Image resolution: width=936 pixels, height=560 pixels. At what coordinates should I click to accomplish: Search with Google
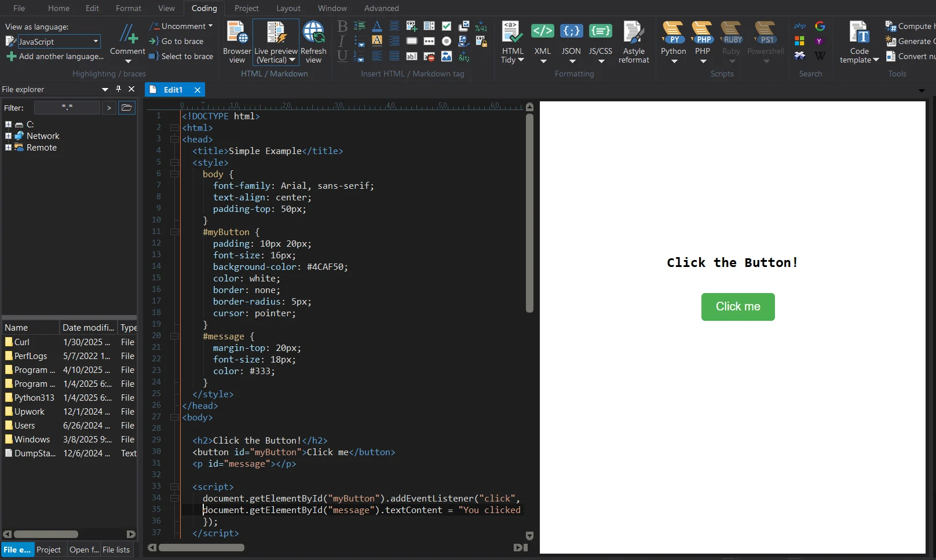tap(820, 26)
